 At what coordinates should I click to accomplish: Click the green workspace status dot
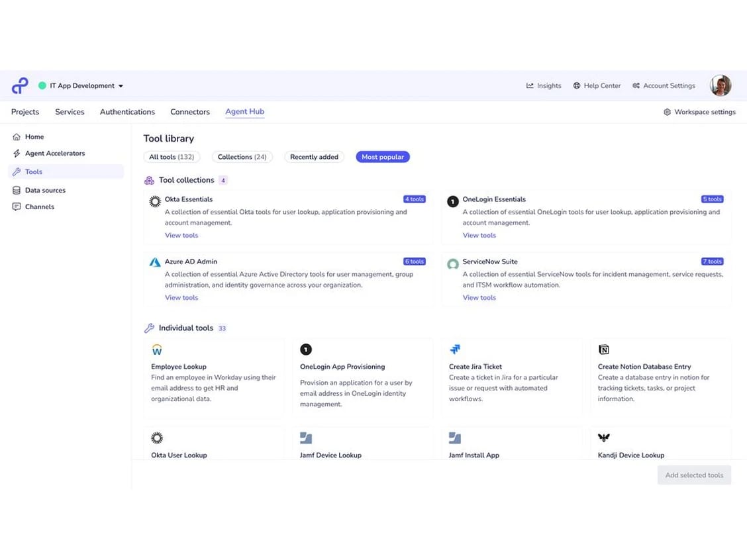[42, 85]
